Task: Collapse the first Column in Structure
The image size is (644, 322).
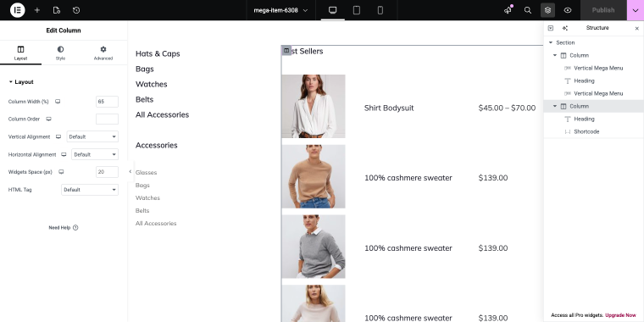Action: point(555,55)
